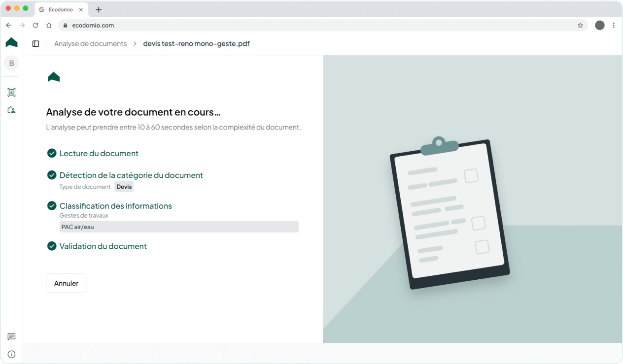Screen dimensions: 623x364
Task: Click the Classification des informations checkmark
Action: pos(51,206)
